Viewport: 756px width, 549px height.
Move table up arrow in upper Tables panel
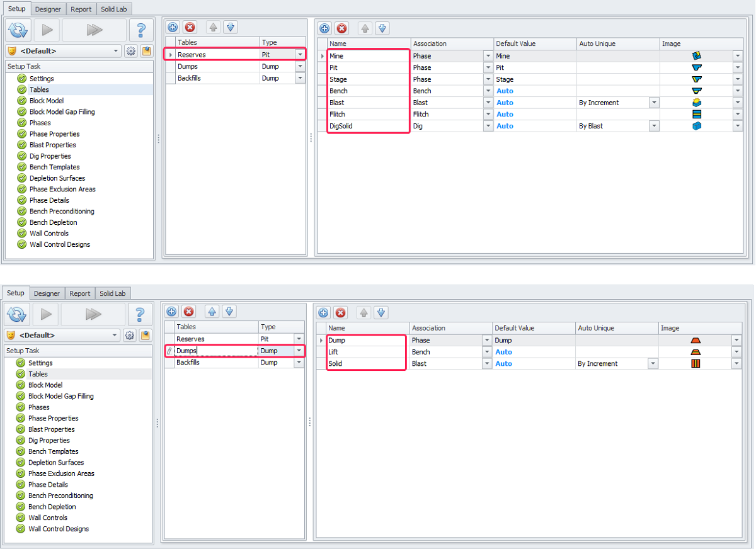point(213,28)
